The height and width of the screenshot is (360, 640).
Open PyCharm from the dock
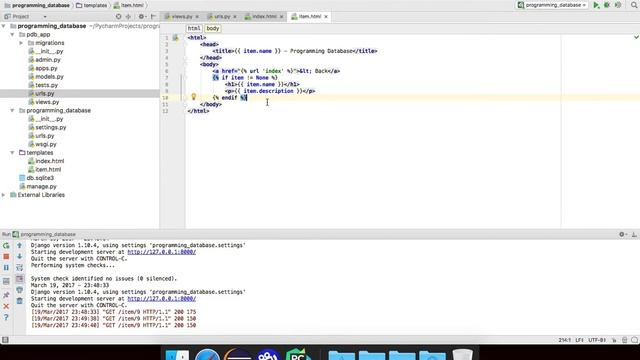click(298, 355)
